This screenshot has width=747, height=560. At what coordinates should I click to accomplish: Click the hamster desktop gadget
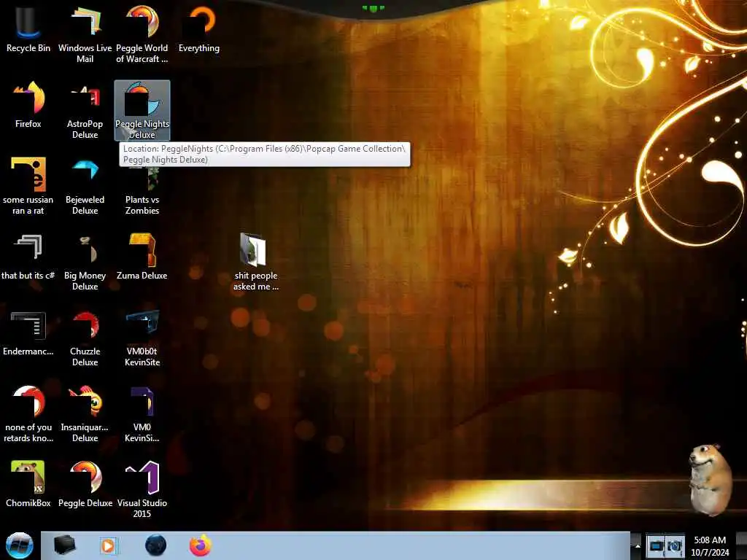coord(711,480)
